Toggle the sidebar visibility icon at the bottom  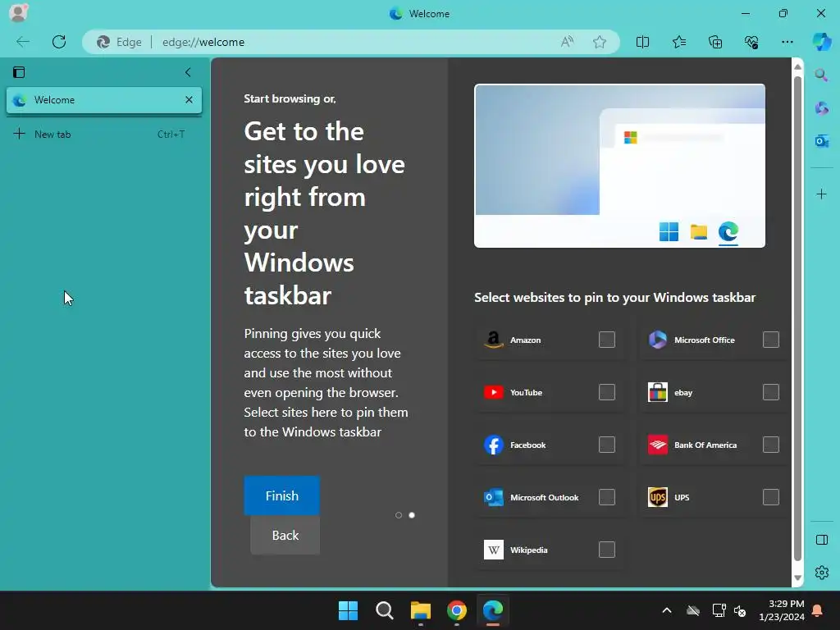821,540
